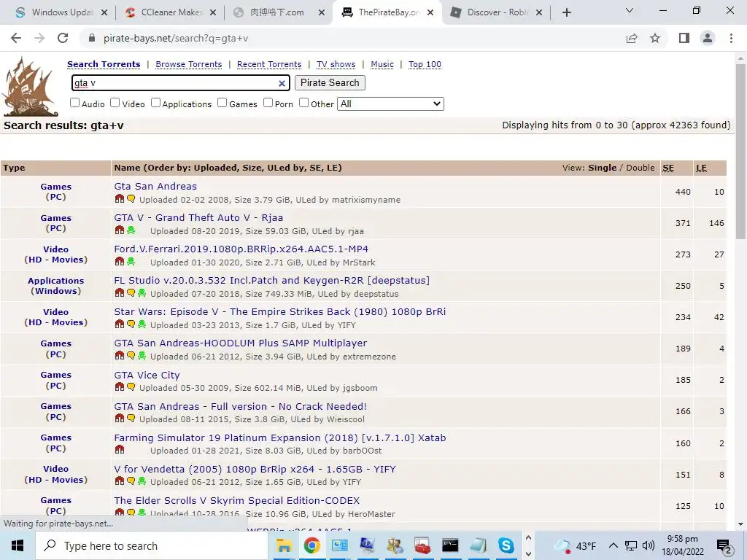Open Skype from the taskbar

tap(506, 545)
